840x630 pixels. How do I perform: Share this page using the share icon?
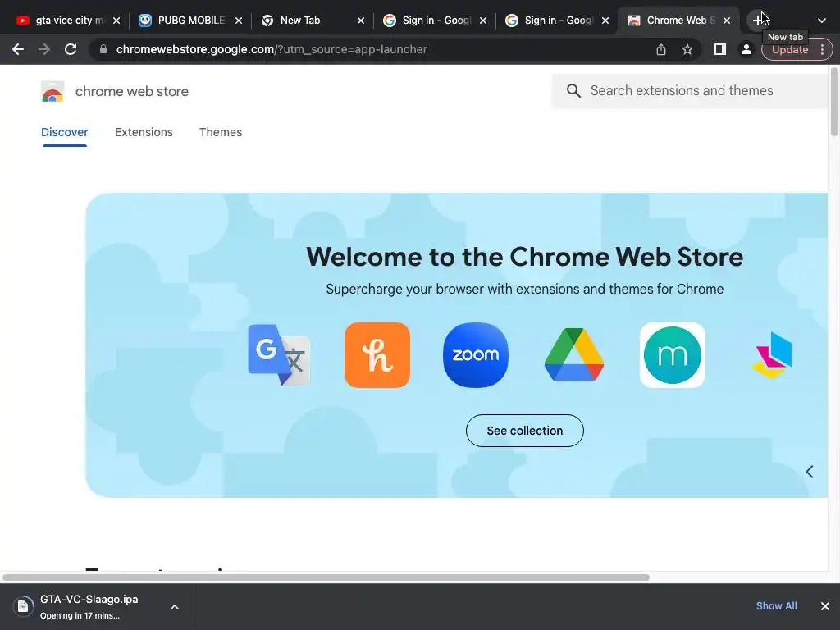pos(661,49)
